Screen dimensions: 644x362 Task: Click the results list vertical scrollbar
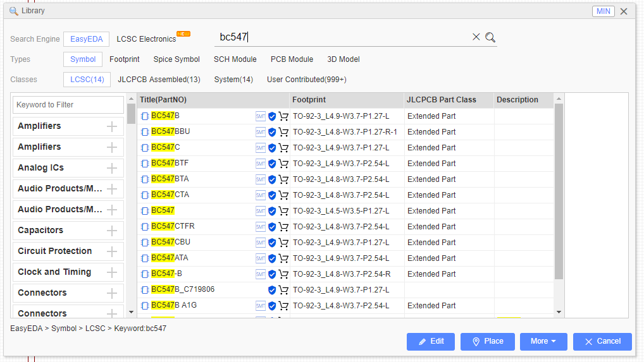click(x=559, y=191)
